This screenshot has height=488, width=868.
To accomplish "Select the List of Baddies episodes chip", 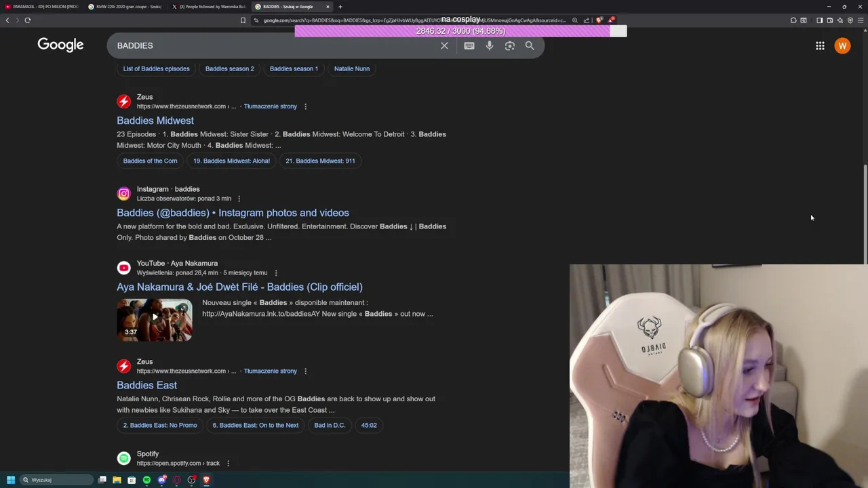I will click(156, 68).
